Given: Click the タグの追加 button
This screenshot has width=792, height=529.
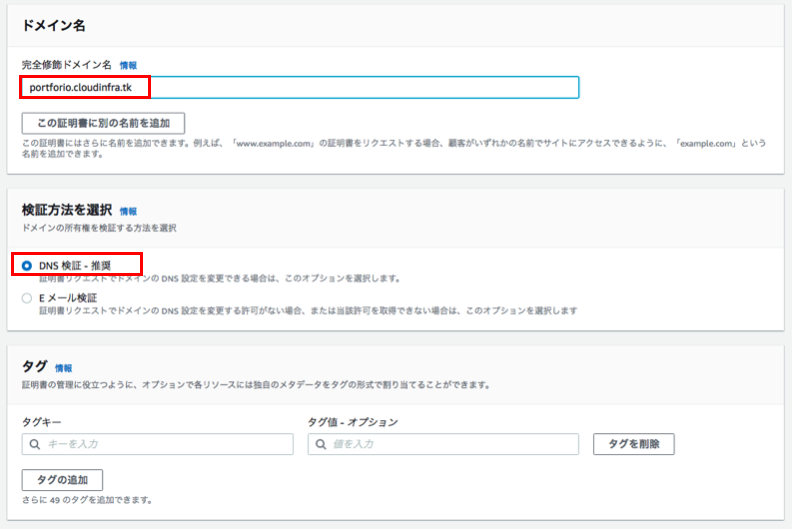Looking at the screenshot, I should coord(62,480).
